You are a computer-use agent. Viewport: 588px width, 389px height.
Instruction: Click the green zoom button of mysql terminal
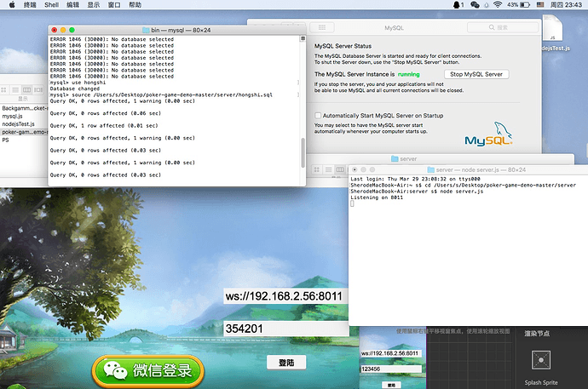(x=72, y=30)
